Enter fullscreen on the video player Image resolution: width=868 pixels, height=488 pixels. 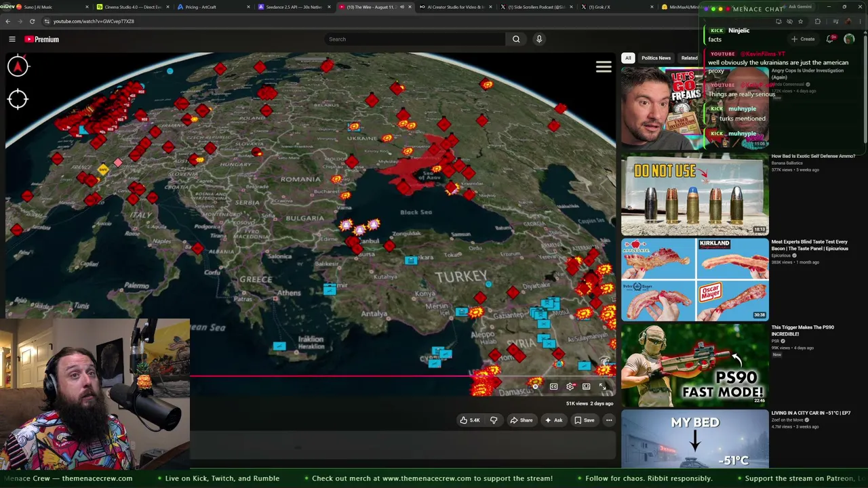pos(603,386)
